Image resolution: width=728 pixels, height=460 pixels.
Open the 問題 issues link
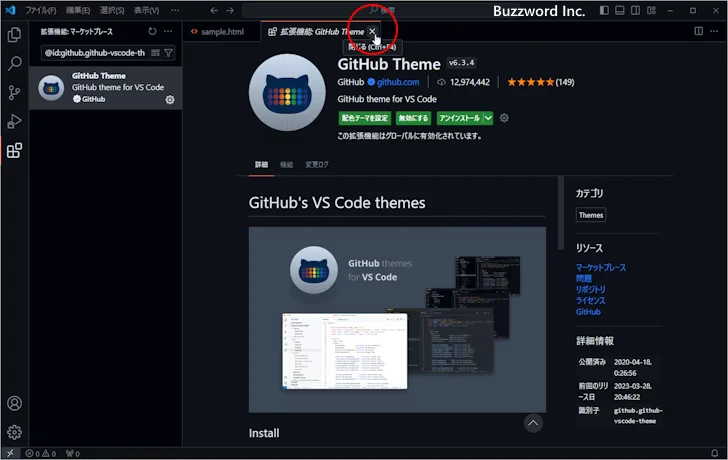584,279
